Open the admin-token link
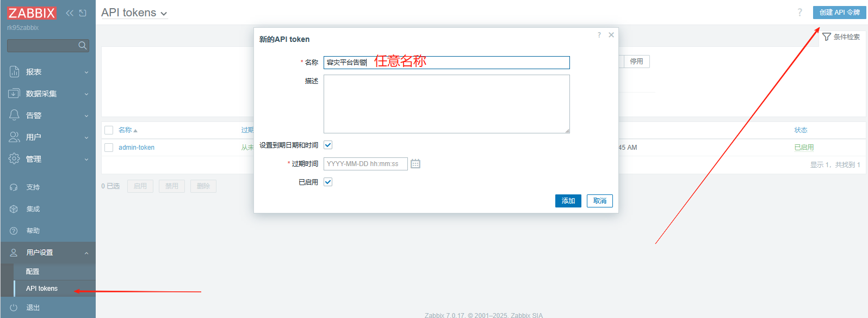 [x=137, y=148]
